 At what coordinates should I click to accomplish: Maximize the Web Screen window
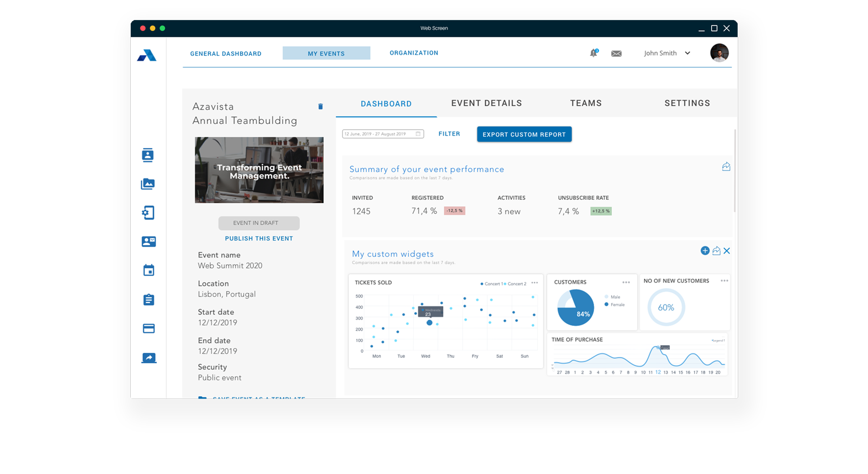(714, 28)
